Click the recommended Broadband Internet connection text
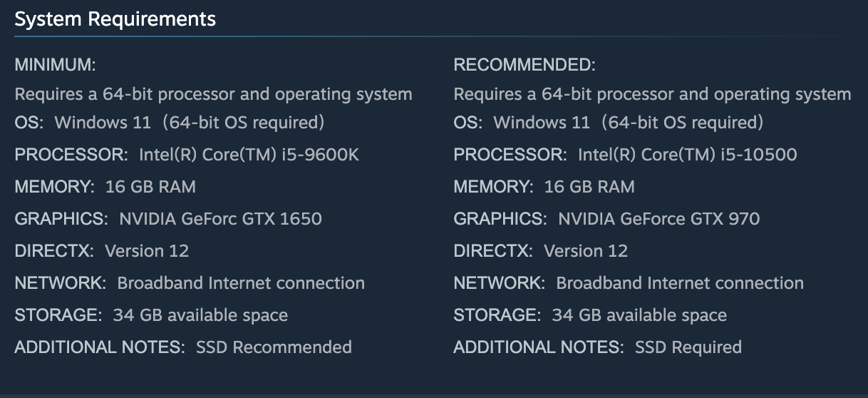The height and width of the screenshot is (398, 868). (680, 283)
